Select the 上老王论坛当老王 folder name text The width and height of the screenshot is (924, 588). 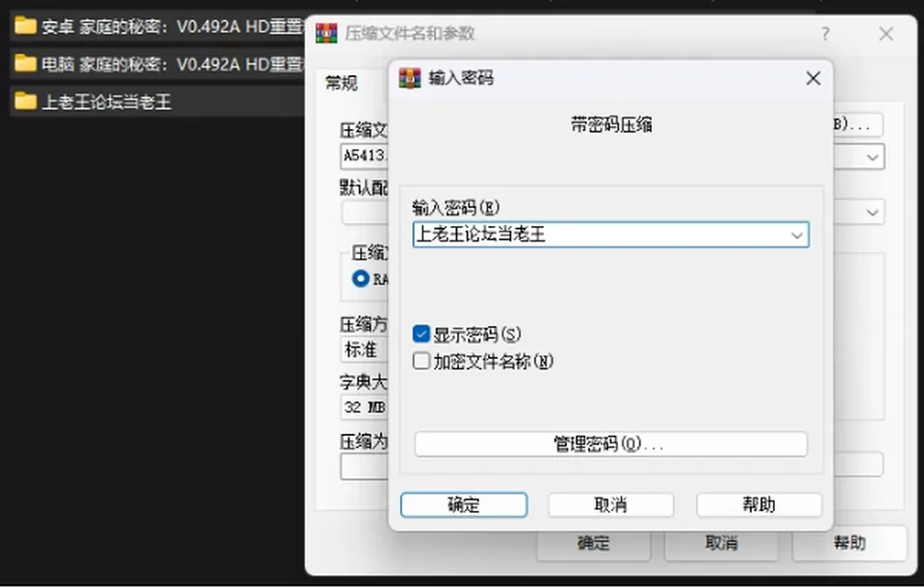pos(107,101)
